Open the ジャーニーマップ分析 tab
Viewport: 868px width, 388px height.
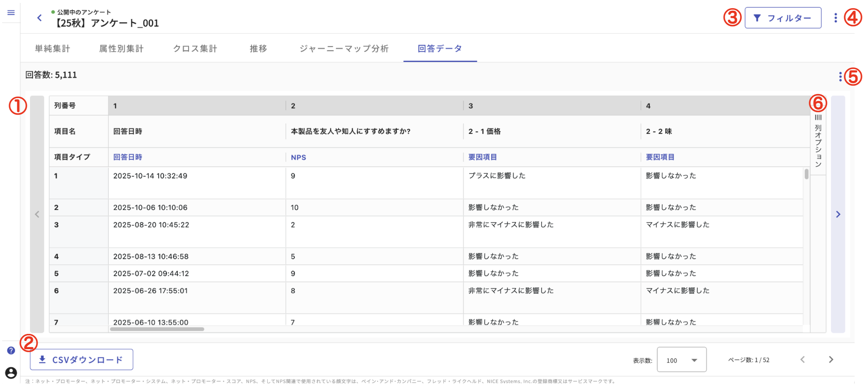pos(344,48)
